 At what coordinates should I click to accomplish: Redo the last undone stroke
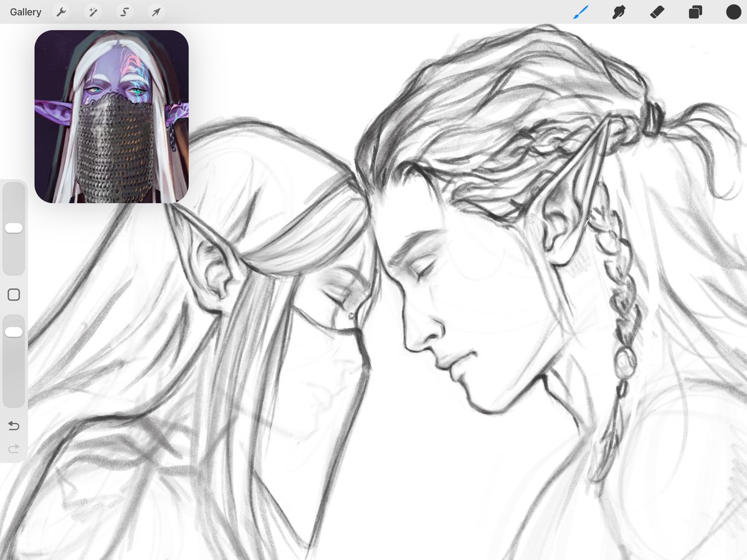pyautogui.click(x=14, y=448)
